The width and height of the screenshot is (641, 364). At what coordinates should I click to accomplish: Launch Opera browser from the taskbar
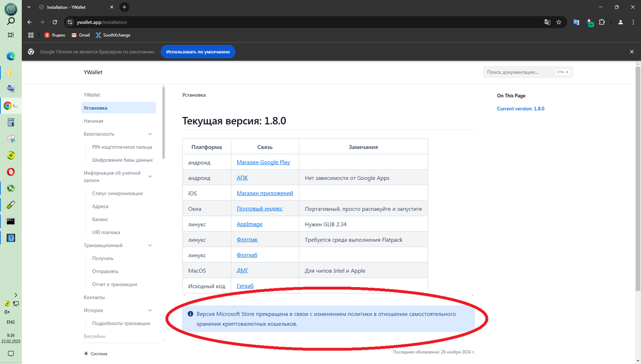click(11, 172)
